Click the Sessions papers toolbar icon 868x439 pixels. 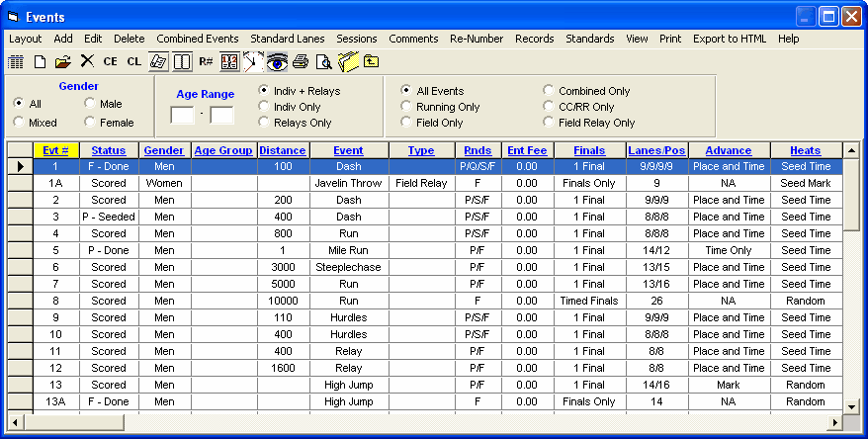click(158, 61)
